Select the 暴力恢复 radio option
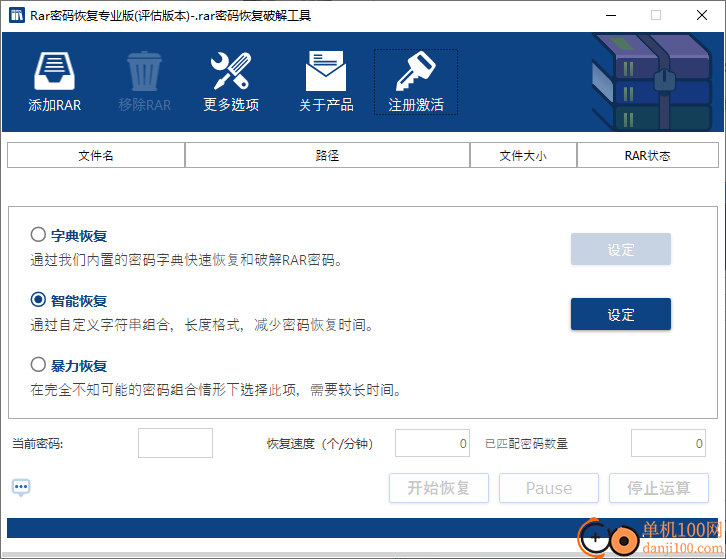The width and height of the screenshot is (726, 559). pyautogui.click(x=38, y=364)
